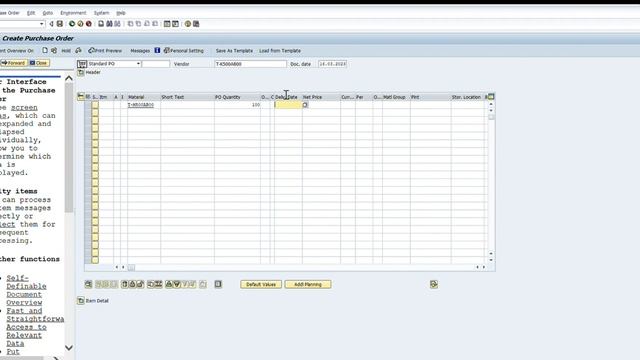Click the blue information icon beside Messages
Image resolution: width=640 pixels, height=360 pixels.
coord(157,51)
